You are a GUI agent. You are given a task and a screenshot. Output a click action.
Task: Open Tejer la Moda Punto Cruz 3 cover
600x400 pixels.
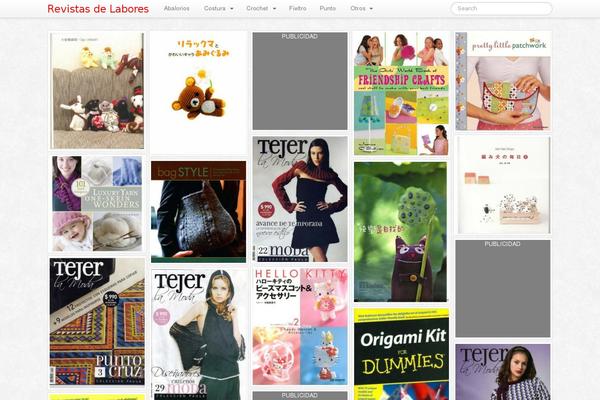97,322
